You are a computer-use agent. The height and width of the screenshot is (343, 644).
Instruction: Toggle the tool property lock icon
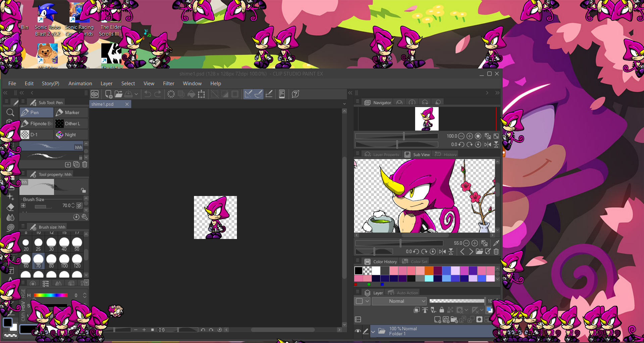point(83,190)
